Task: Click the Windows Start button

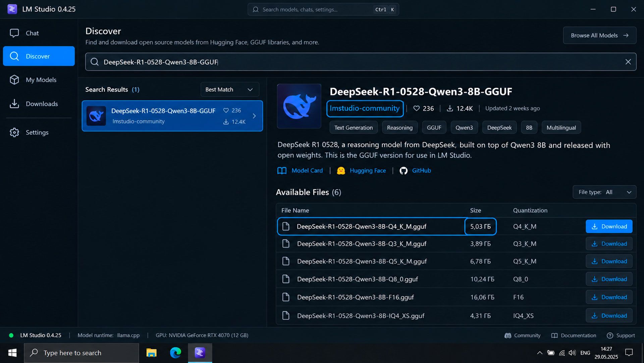Action: point(12,353)
